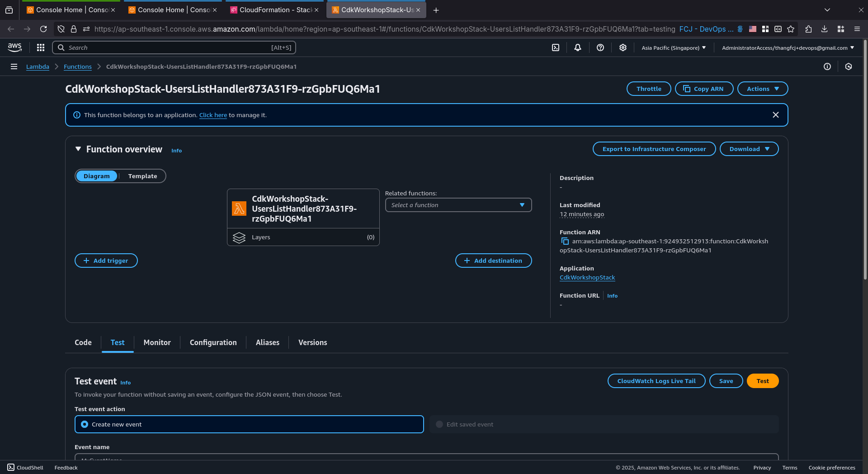This screenshot has width=868, height=474.
Task: Click the orange Test button
Action: [x=763, y=381]
